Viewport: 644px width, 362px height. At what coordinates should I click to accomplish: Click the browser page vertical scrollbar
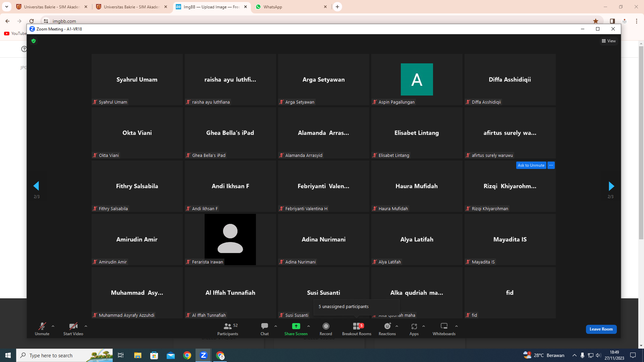(641, 143)
